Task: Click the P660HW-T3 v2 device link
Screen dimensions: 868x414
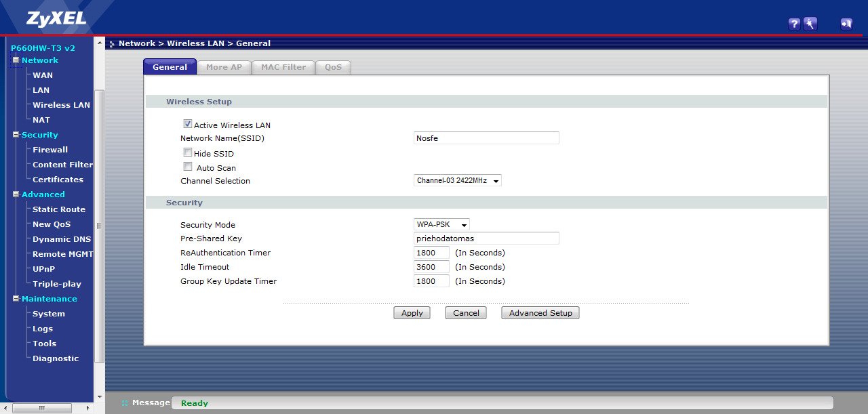Action: pos(43,48)
